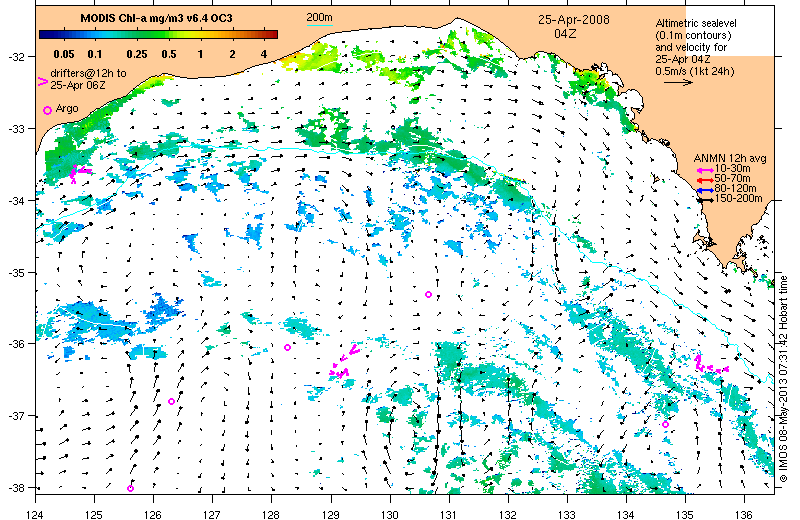The width and height of the screenshot is (800, 520).
Task: Click the latitude label '-35'
Action: pyautogui.click(x=15, y=273)
